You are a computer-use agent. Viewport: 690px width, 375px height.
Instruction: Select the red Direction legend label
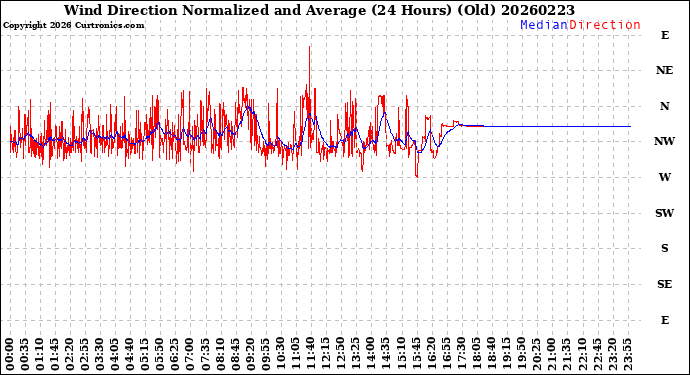click(605, 25)
